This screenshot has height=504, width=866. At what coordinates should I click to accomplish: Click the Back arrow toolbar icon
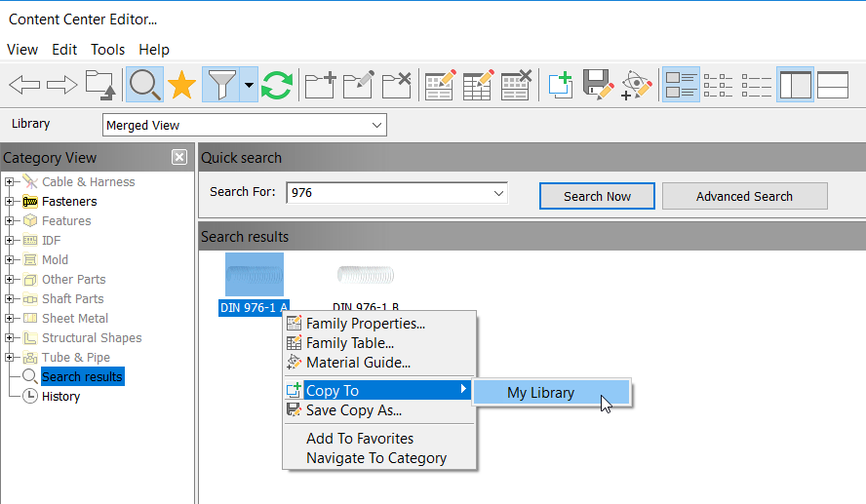click(24, 85)
